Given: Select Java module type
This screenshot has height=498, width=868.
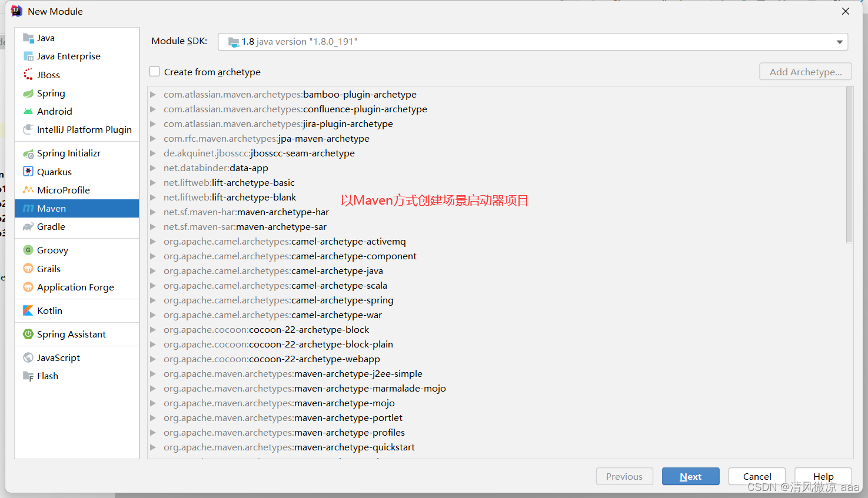Looking at the screenshot, I should pyautogui.click(x=77, y=38).
